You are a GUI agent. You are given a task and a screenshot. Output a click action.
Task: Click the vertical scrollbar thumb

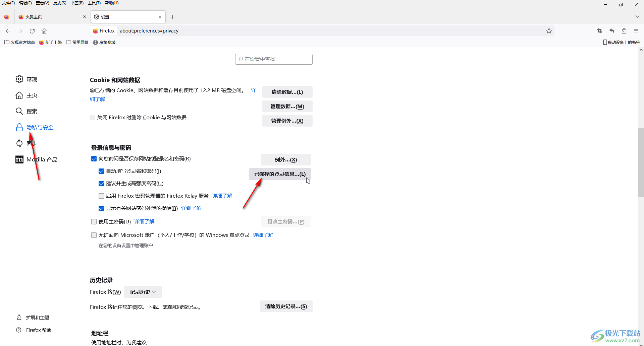point(641,162)
